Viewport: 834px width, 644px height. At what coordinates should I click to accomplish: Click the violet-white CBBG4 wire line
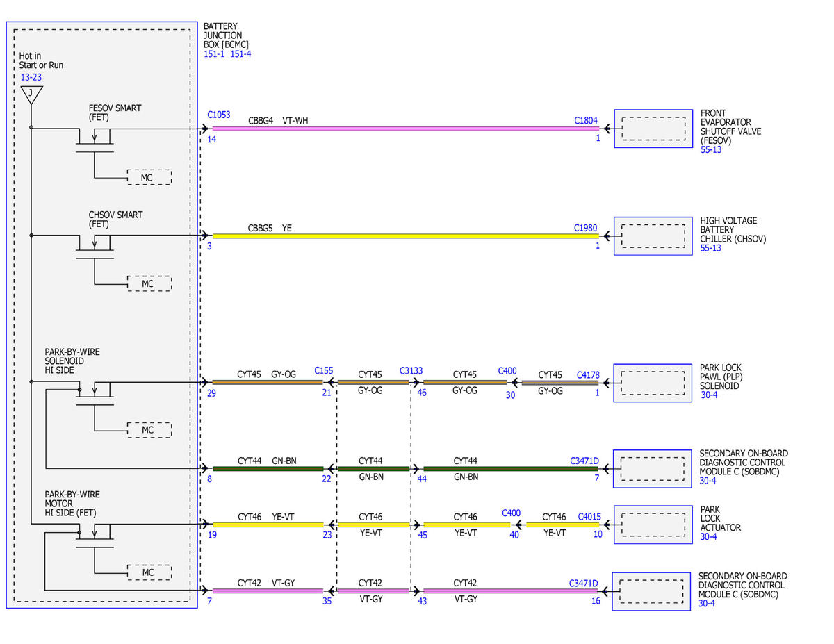click(406, 129)
